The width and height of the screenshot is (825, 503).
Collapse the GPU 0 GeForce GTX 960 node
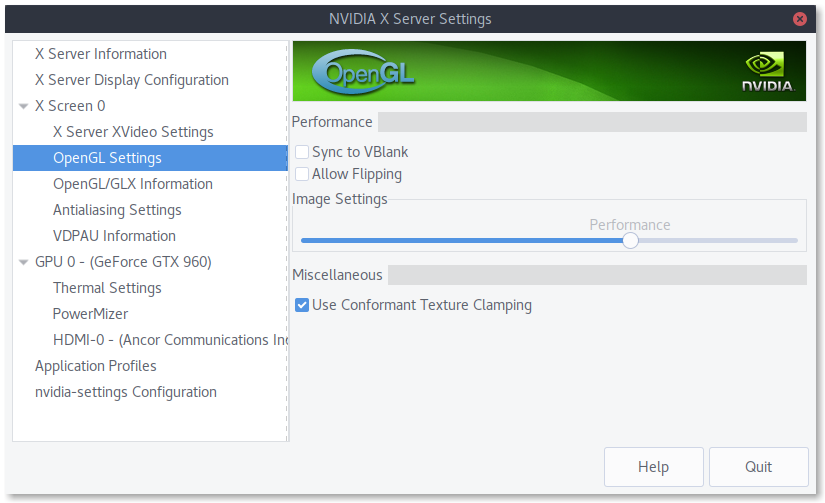(23, 262)
